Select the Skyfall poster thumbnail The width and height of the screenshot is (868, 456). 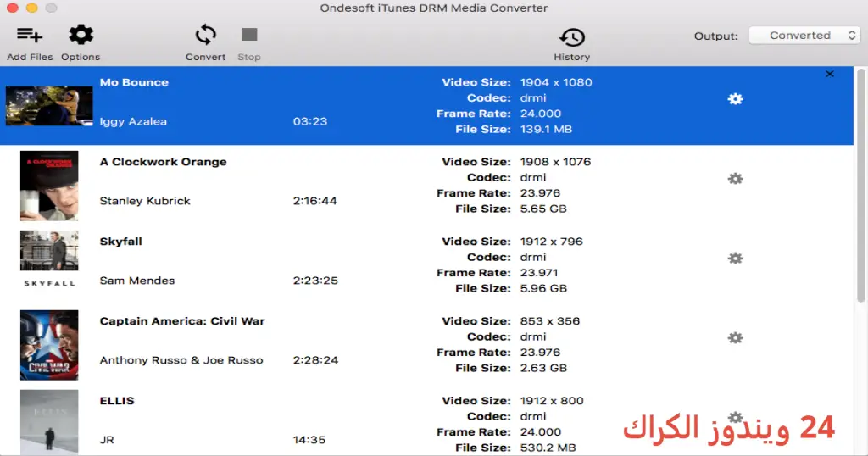pos(49,260)
